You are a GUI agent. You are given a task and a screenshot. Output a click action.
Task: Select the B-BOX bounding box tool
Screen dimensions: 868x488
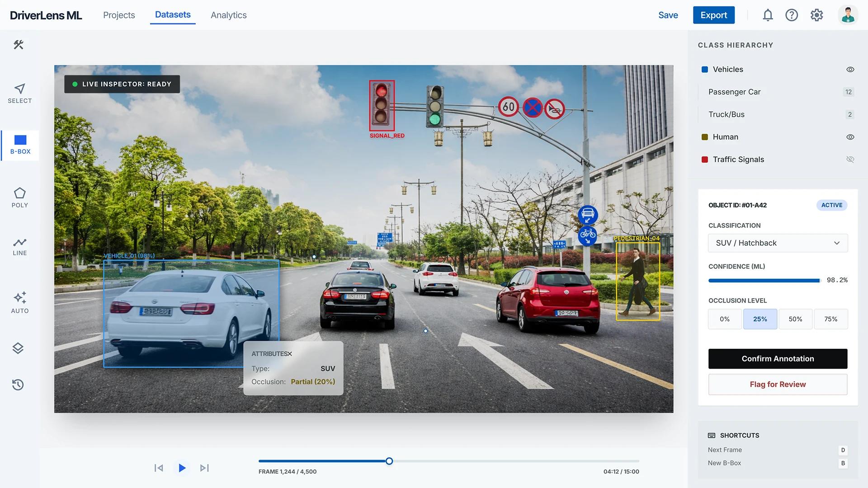click(20, 145)
